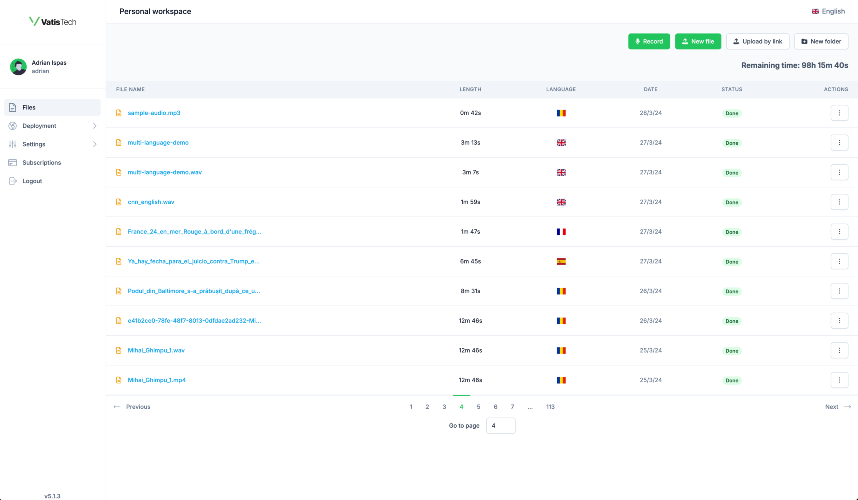Open Adrian Ispas profile avatar

(18, 67)
